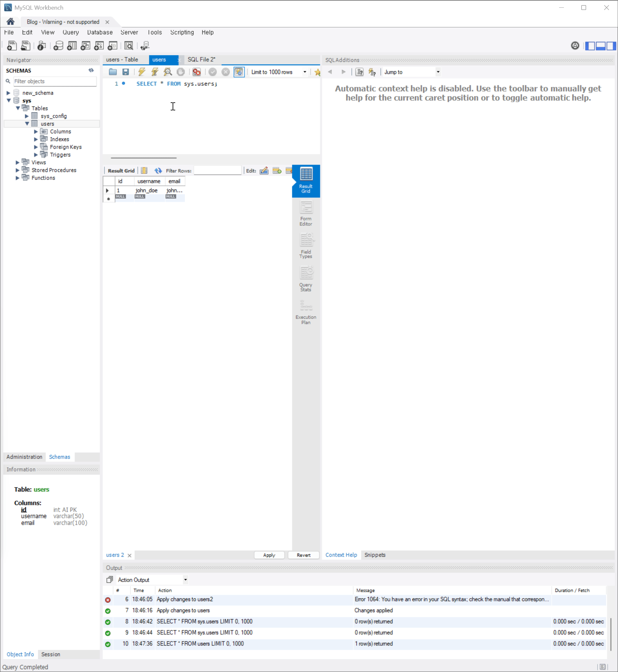Stop the running query with hand icon
Screen dimensions: 618x672
(x=181, y=72)
